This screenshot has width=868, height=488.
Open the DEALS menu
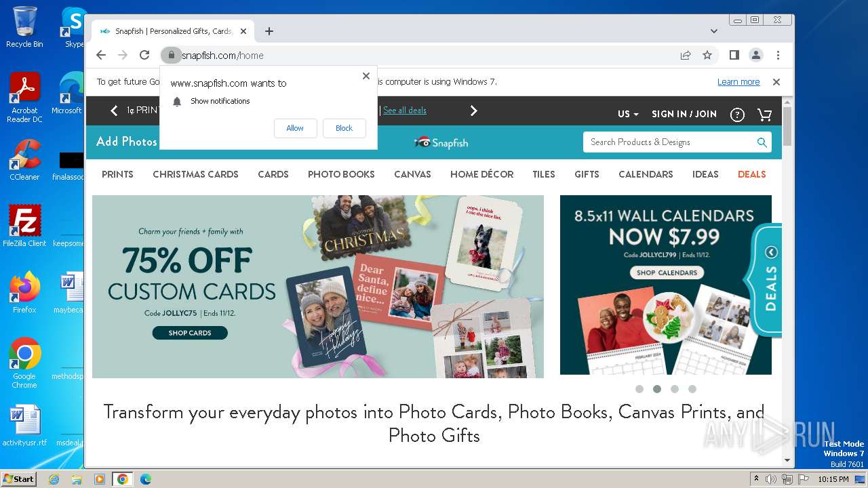[x=751, y=174]
